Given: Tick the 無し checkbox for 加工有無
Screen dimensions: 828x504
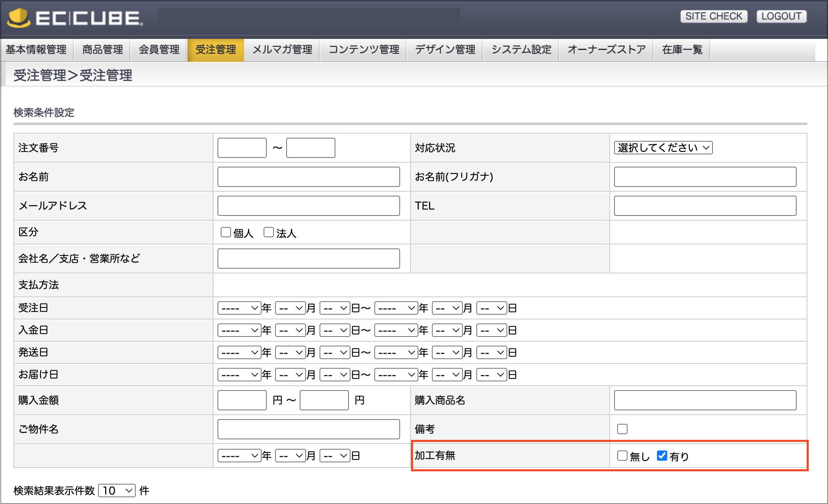Looking at the screenshot, I should click(x=622, y=456).
